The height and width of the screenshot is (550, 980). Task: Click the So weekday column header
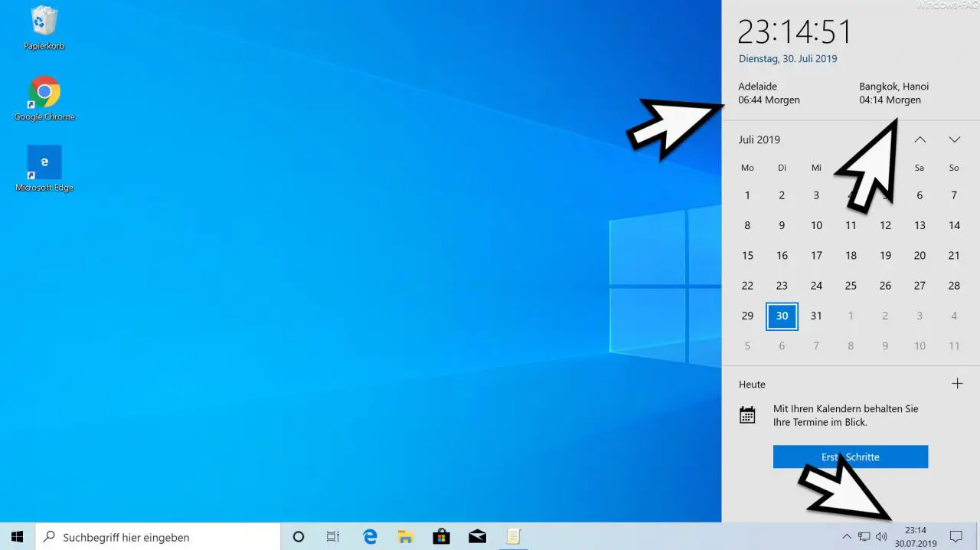click(954, 168)
